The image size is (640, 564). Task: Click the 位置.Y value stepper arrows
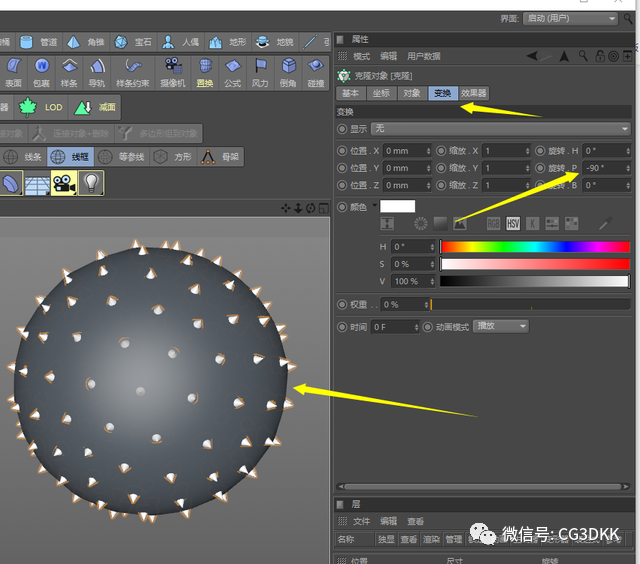428,168
